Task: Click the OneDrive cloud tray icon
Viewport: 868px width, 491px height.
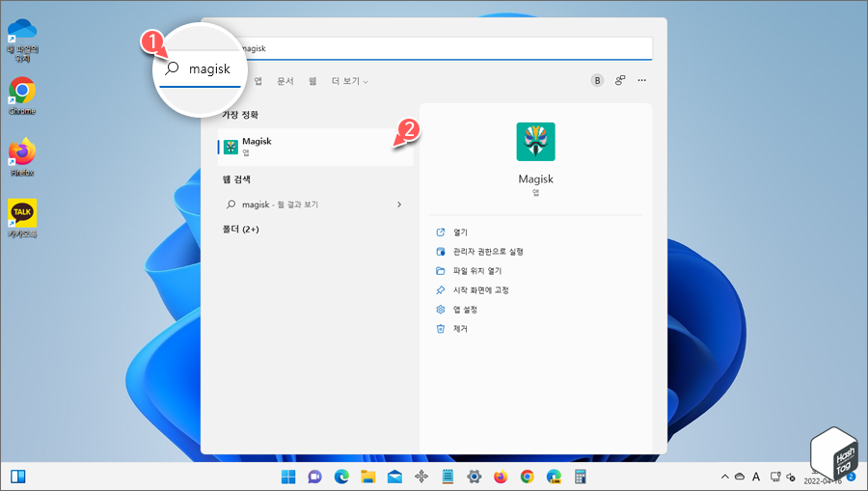Action: [740, 477]
